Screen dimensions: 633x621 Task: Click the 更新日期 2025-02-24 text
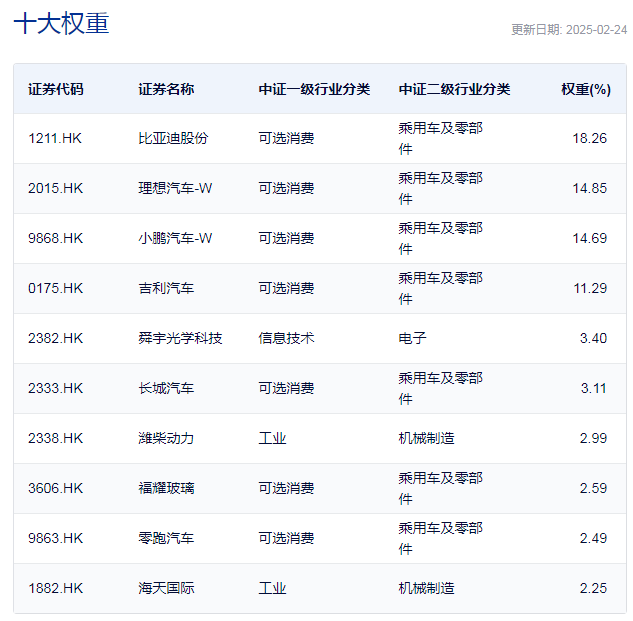point(568,29)
